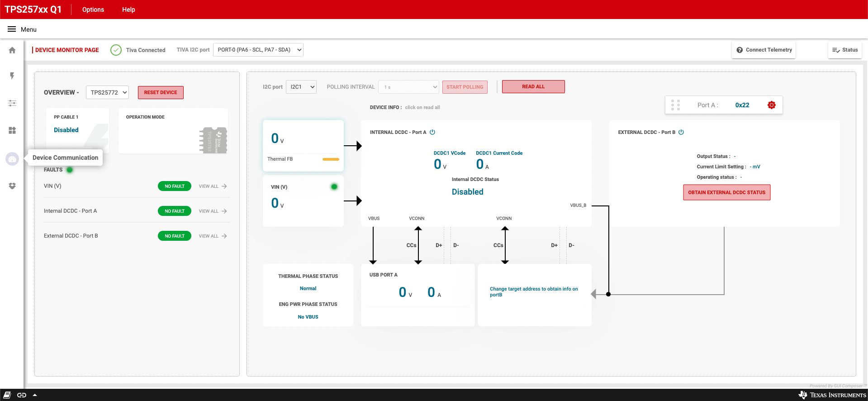Image resolution: width=868 pixels, height=401 pixels.
Task: Open the sliders configuration sidebar icon
Action: coord(12,103)
